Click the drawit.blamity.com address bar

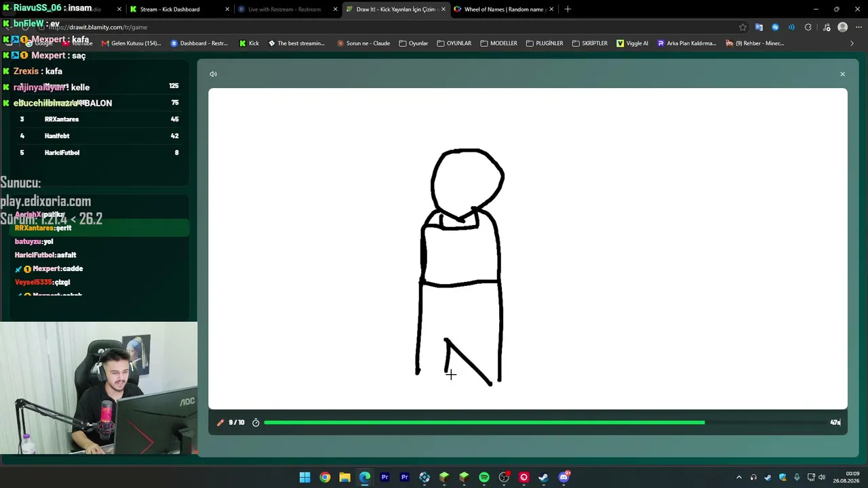point(393,27)
